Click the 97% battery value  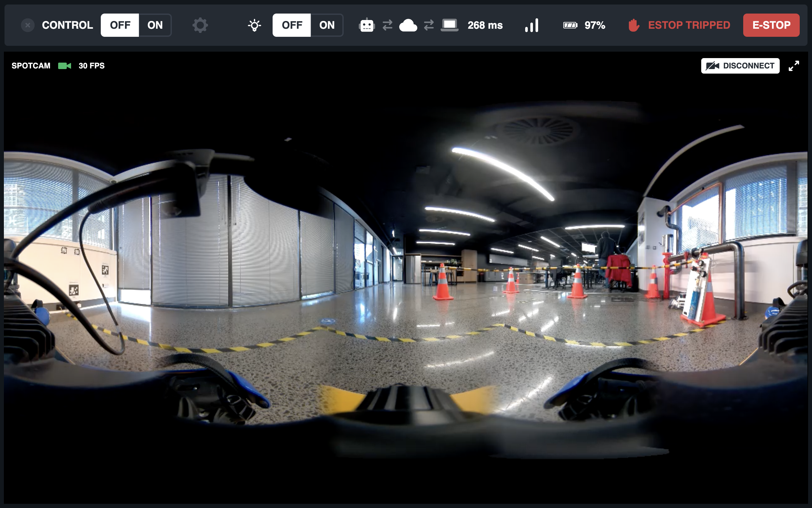(594, 25)
